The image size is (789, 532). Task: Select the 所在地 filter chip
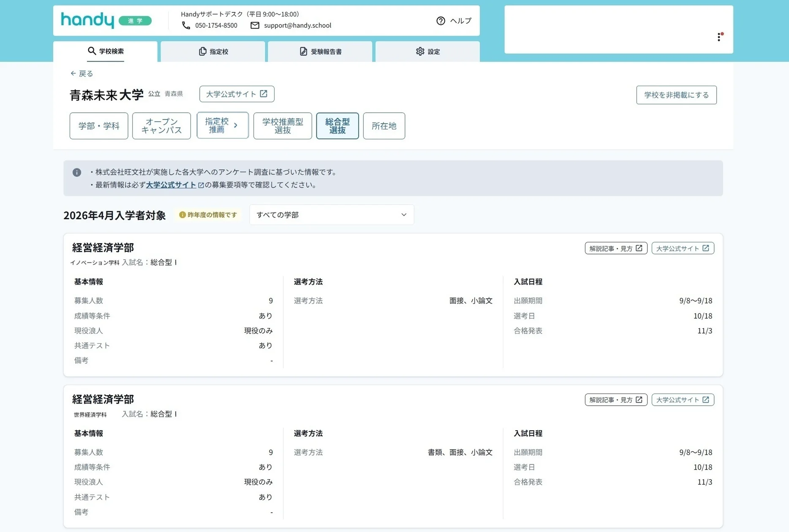(384, 125)
